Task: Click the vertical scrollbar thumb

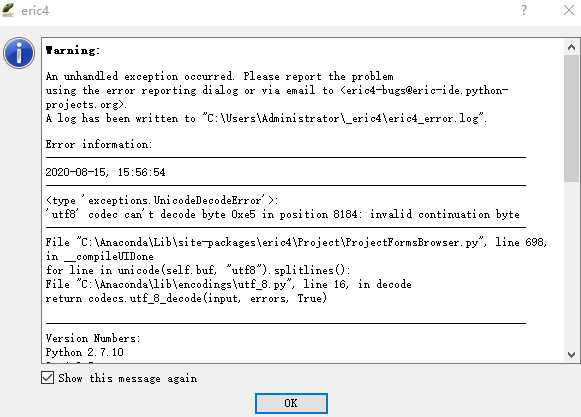Action: click(x=571, y=119)
